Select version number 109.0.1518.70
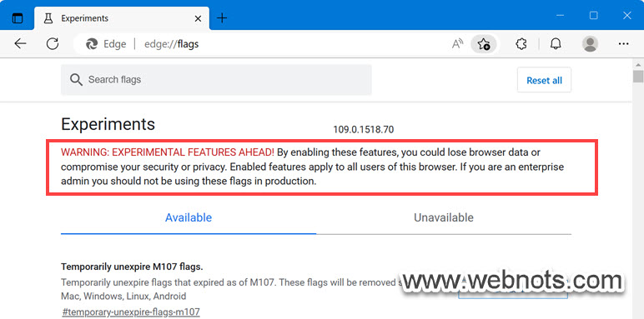Screen dimensions: 644x319 pyautogui.click(x=364, y=130)
